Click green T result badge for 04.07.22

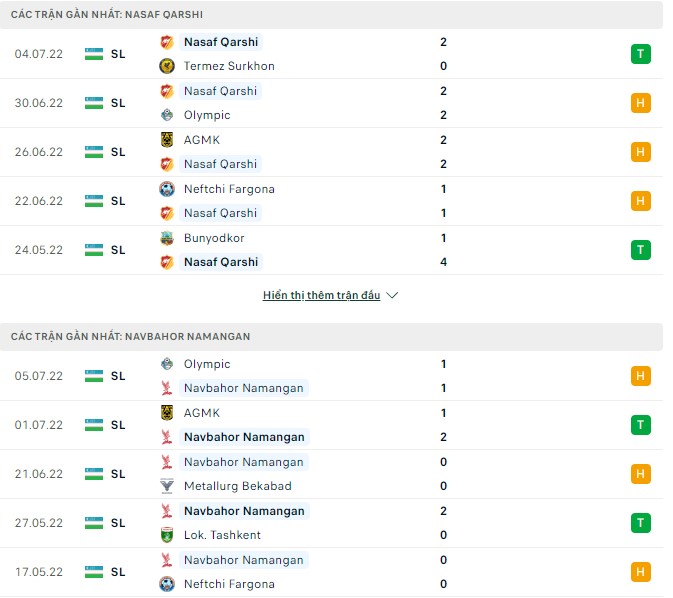[640, 54]
